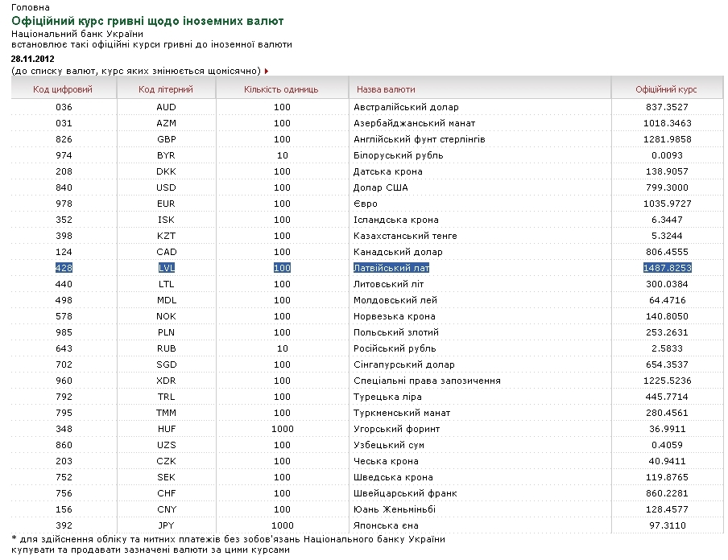Image resolution: width=728 pixels, height=560 pixels.
Task: Click the AZM currency code
Action: (166, 123)
